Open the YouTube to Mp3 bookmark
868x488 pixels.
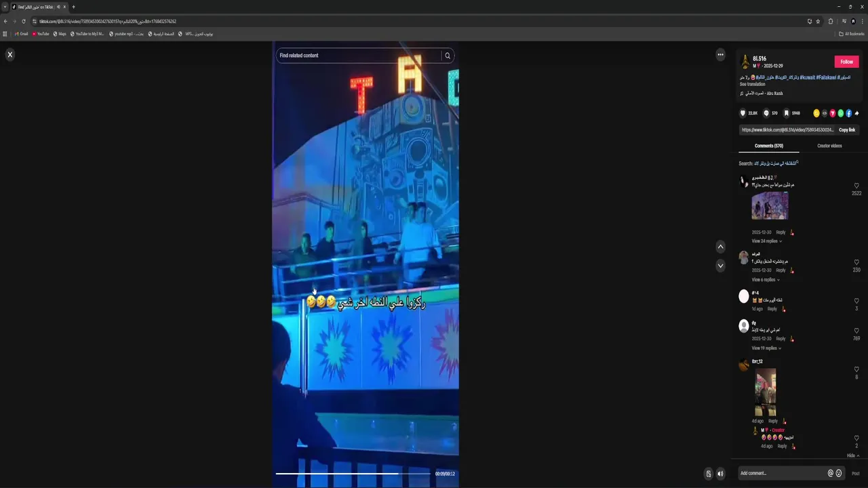(87, 34)
